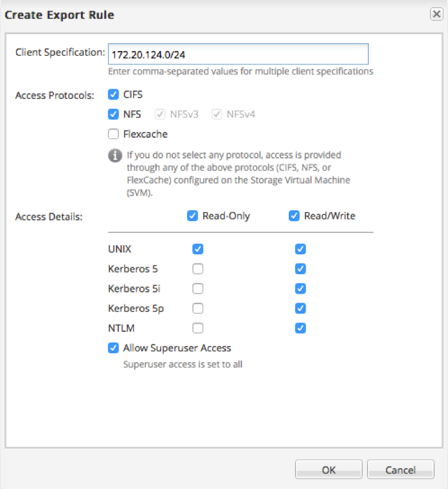The image size is (448, 489).
Task: Disable Allow Superuser Access
Action: pyautogui.click(x=113, y=348)
